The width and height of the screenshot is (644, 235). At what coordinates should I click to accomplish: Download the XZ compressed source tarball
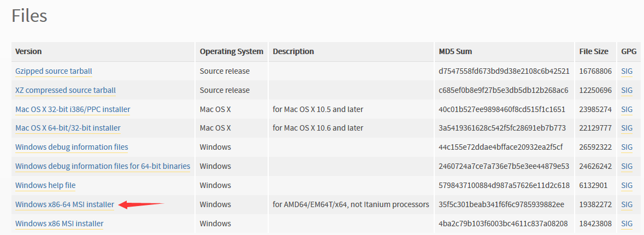(66, 90)
